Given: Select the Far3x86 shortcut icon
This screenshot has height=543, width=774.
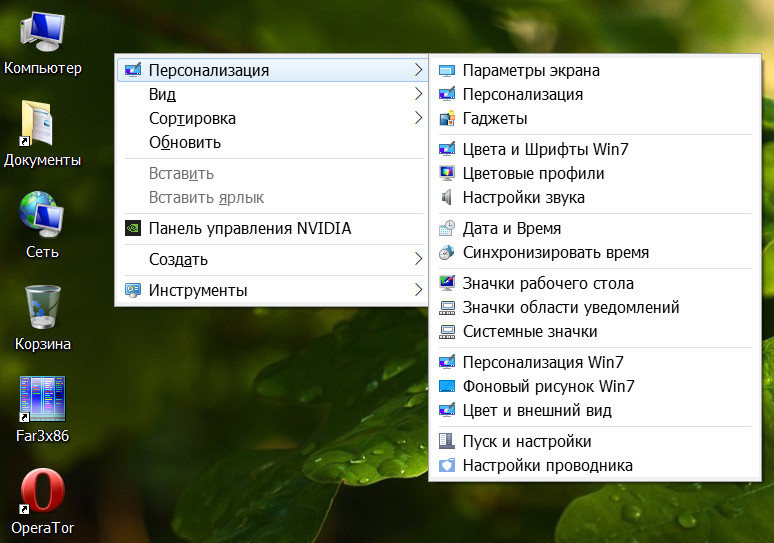Looking at the screenshot, I should click(42, 399).
